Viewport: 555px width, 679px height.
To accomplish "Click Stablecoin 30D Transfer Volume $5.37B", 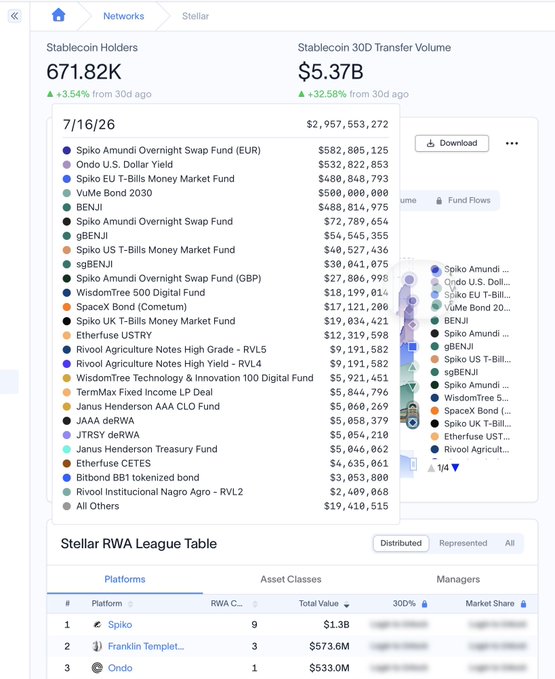I will 331,72.
